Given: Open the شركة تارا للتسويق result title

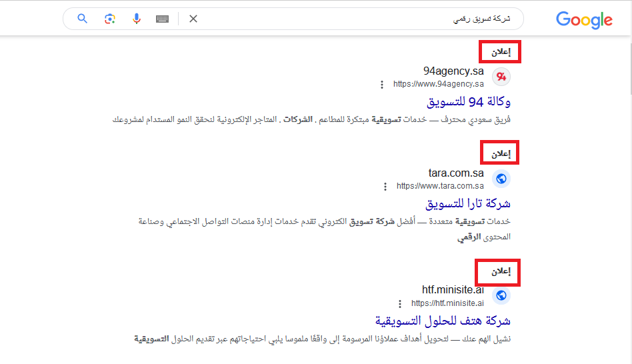Looking at the screenshot, I should pos(468,203).
